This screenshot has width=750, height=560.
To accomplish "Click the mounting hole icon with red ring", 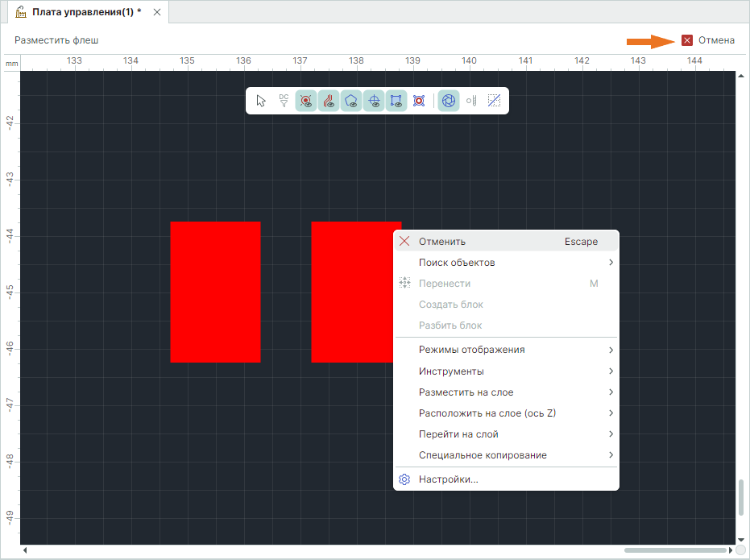I will coord(419,101).
